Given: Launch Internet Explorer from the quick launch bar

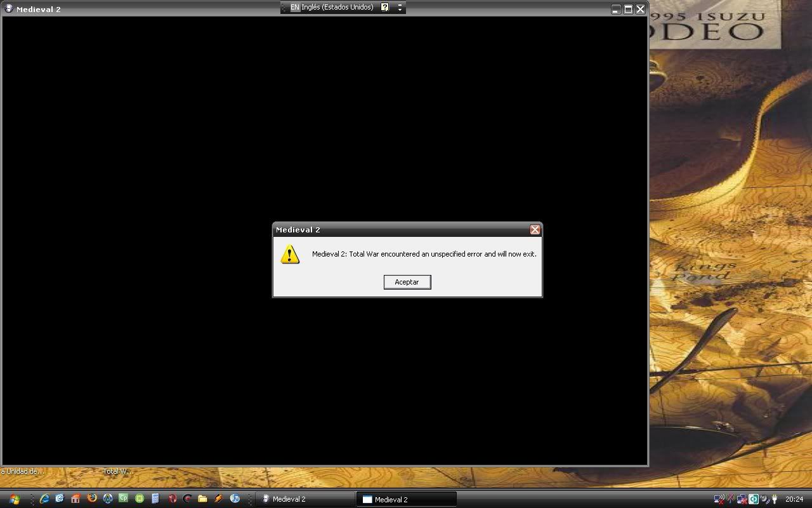Looking at the screenshot, I should (x=44, y=499).
